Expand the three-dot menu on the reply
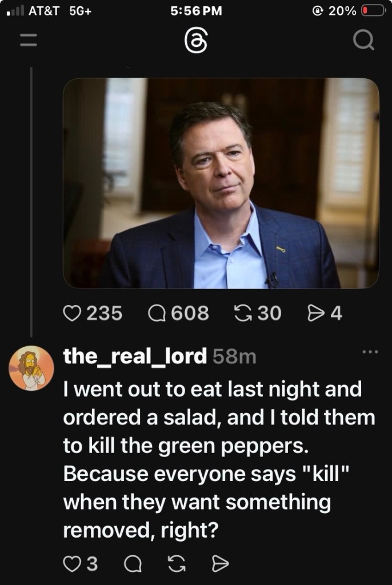The height and width of the screenshot is (585, 392). tap(370, 352)
